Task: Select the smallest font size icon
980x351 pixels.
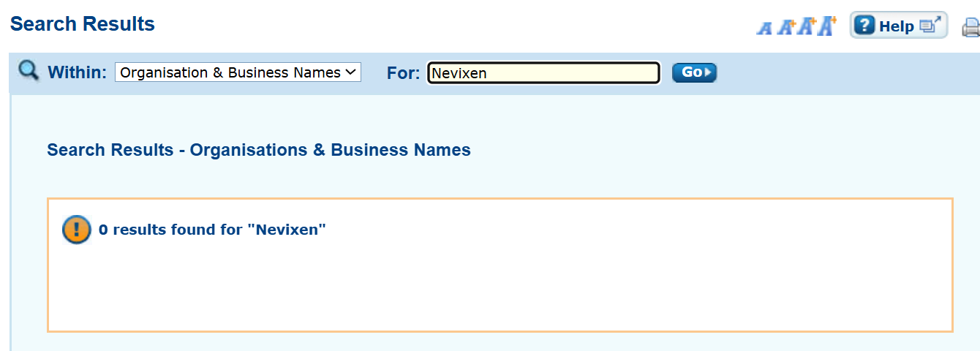Action: (x=765, y=28)
